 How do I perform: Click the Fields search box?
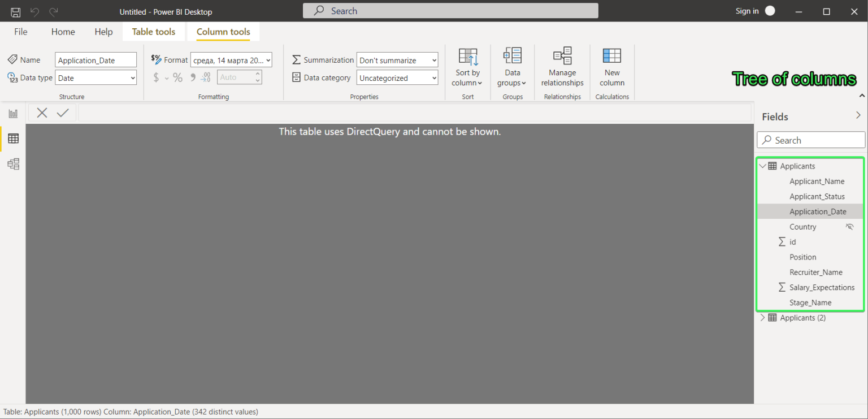[x=810, y=140]
